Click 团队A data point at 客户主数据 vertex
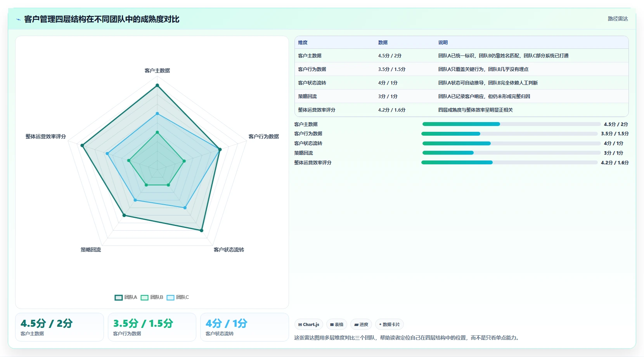The height and width of the screenshot is (357, 644). (157, 85)
